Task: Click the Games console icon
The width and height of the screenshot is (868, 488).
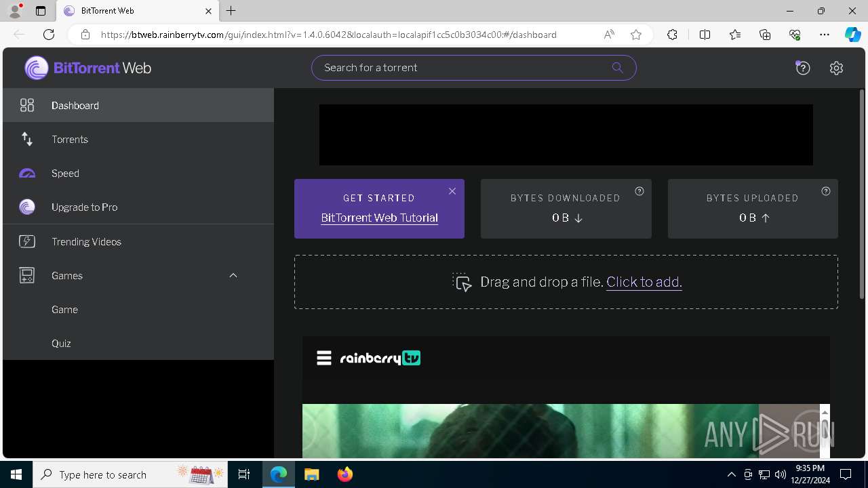Action: tap(27, 275)
